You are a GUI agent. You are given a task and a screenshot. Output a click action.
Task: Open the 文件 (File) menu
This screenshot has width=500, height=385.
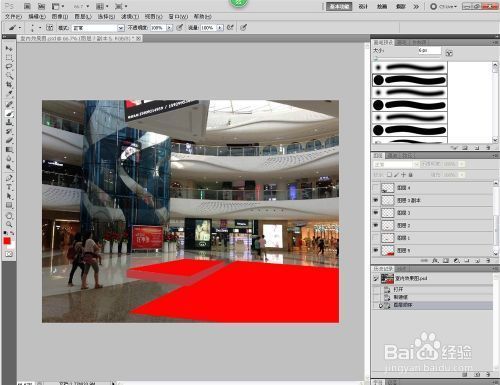13,16
